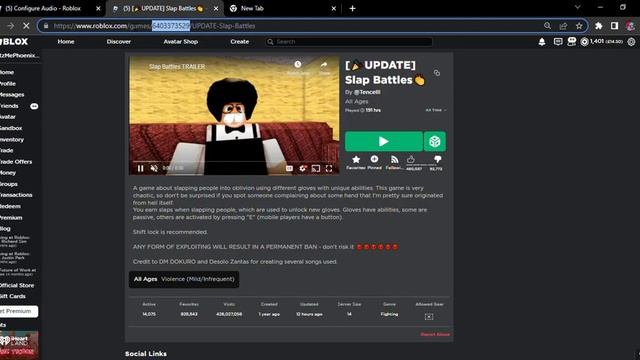The image size is (640, 360).
Task: Open Transactions in left sidebar
Action: pyautogui.click(x=16, y=195)
